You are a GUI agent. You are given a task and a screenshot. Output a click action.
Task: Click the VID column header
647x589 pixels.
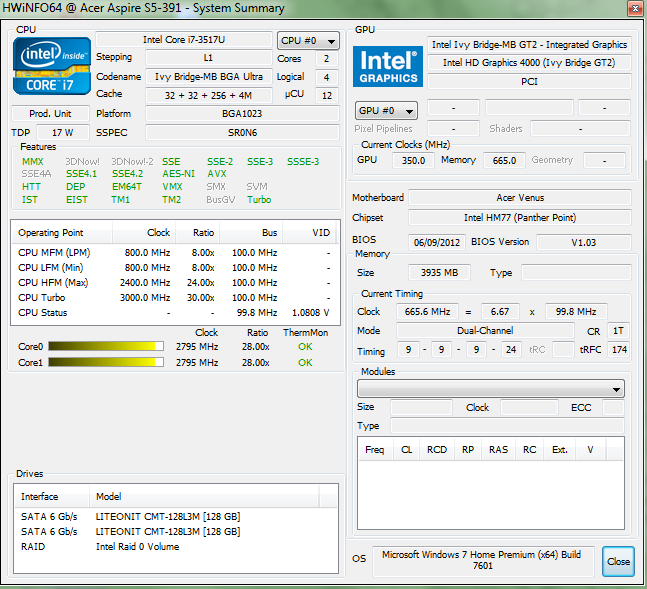309,233
